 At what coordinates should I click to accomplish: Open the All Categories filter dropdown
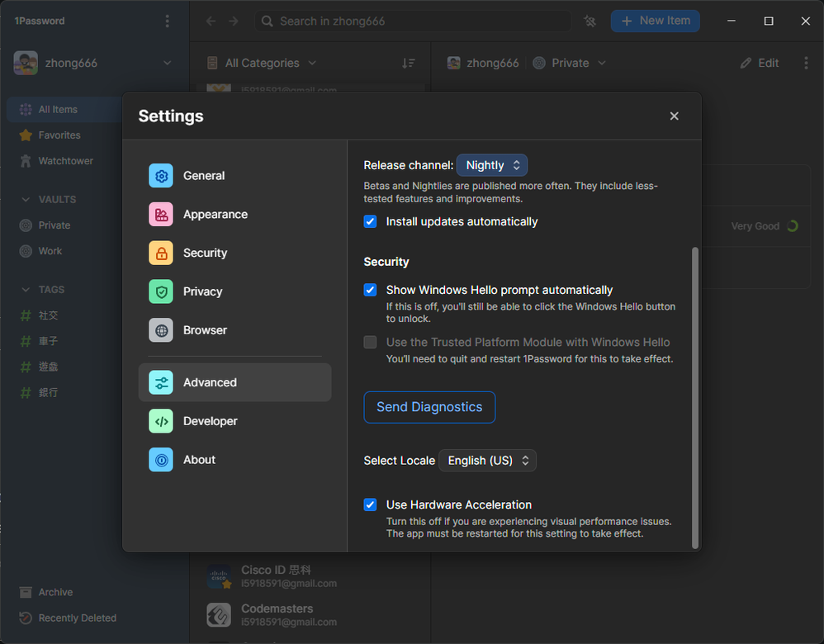pos(262,64)
